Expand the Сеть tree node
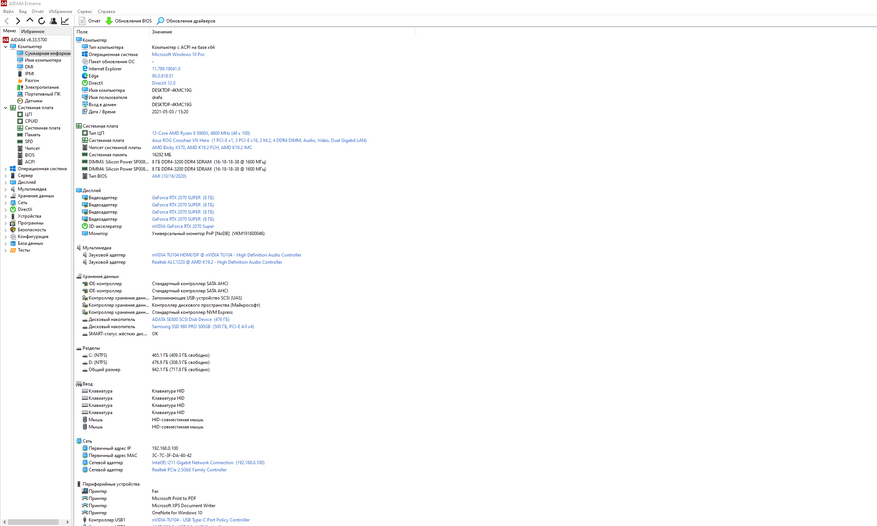This screenshot has width=877, height=526. click(x=6, y=203)
